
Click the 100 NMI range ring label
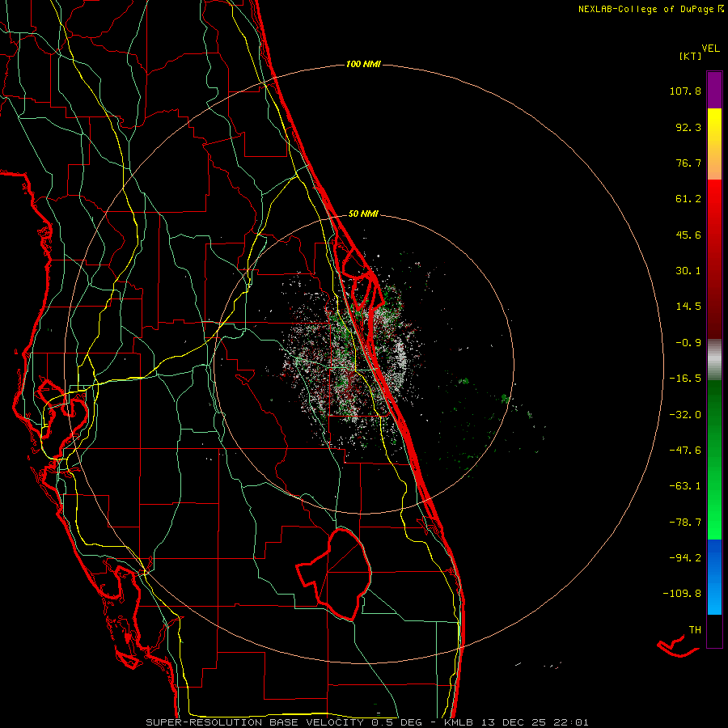click(x=363, y=64)
